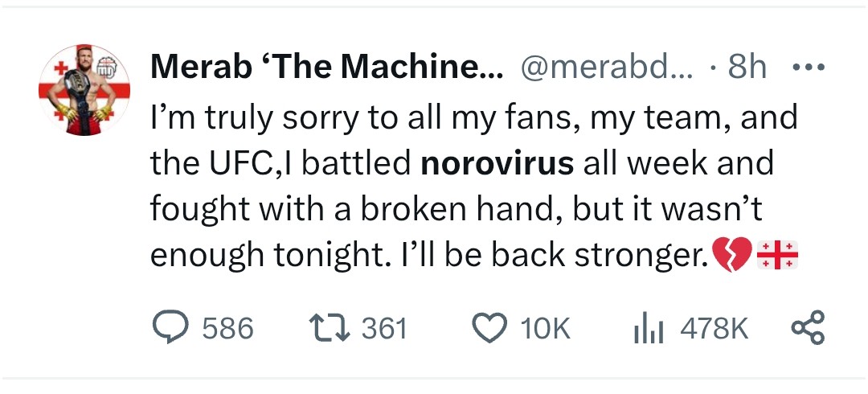This screenshot has height=394, width=868.
Task: Click the @merabd handle
Action: tap(606, 69)
